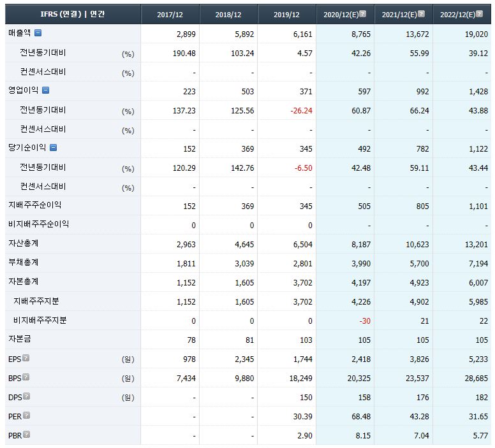Select estimated sales value 19,020
Viewport: 495px width, 448px height.
(476, 34)
